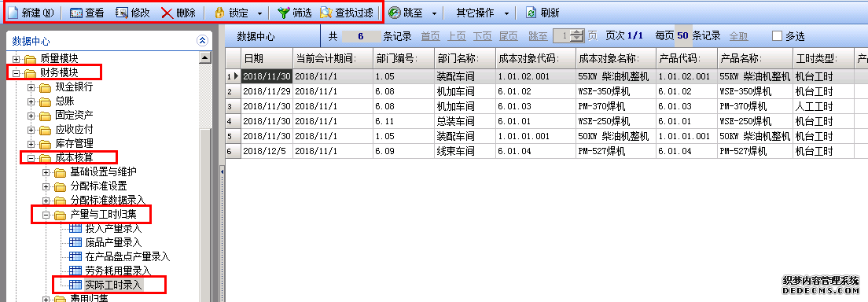This screenshot has height=302, width=868.
Task: Click the 刷新 refresh icon
Action: click(531, 13)
